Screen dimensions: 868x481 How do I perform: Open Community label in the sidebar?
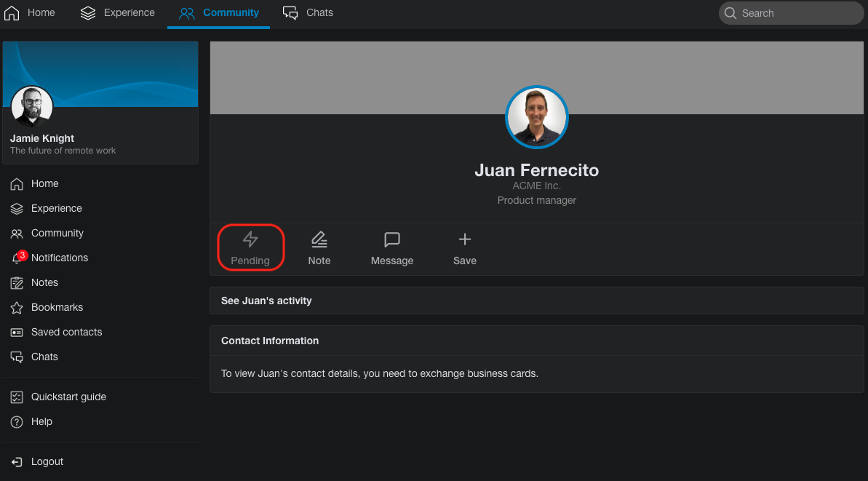(x=57, y=234)
